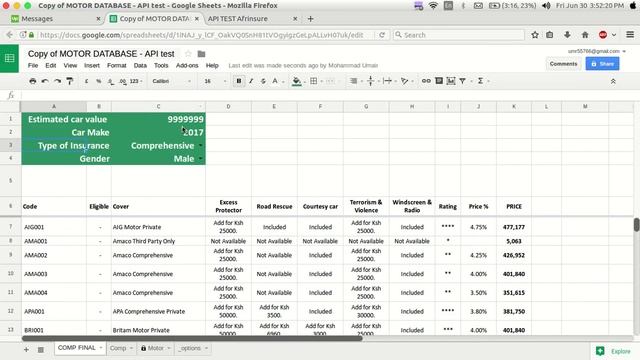This screenshot has width=640, height=360.
Task: Open vertical align options
Action: tap(371, 81)
